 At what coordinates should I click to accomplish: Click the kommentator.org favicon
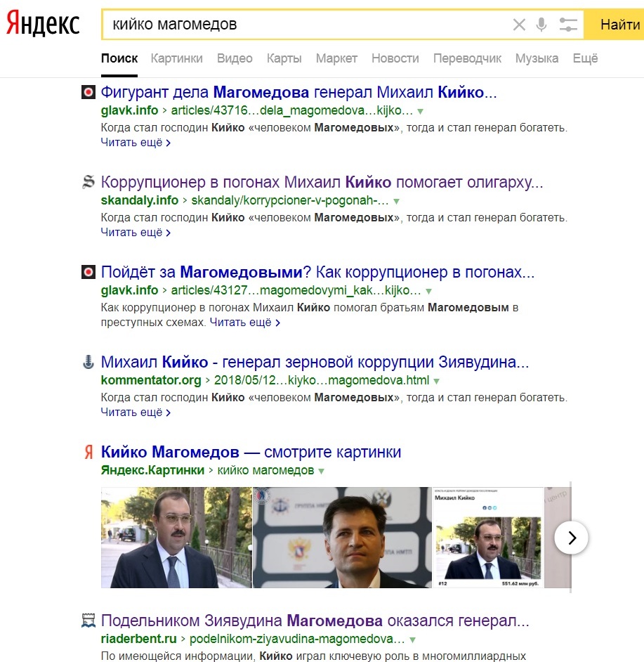[88, 363]
